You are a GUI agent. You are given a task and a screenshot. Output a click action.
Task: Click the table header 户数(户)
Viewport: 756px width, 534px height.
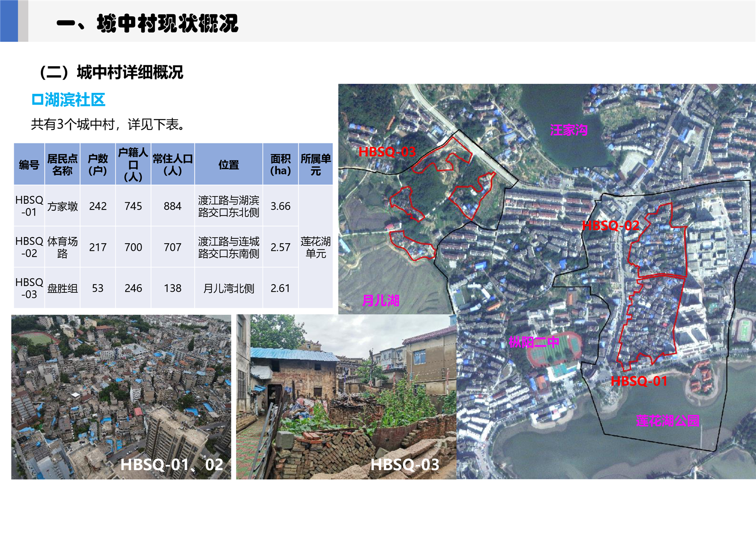98,164
